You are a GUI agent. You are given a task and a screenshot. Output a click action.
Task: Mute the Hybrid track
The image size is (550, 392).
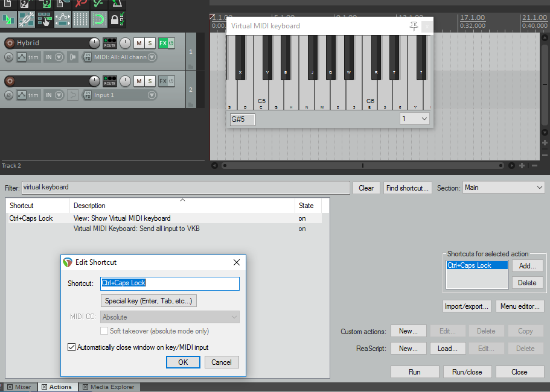139,43
